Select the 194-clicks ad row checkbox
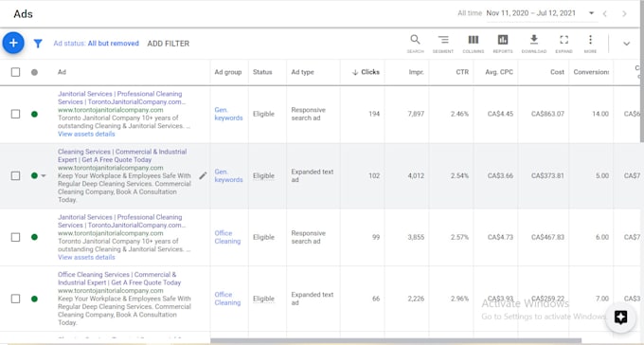 click(15, 114)
